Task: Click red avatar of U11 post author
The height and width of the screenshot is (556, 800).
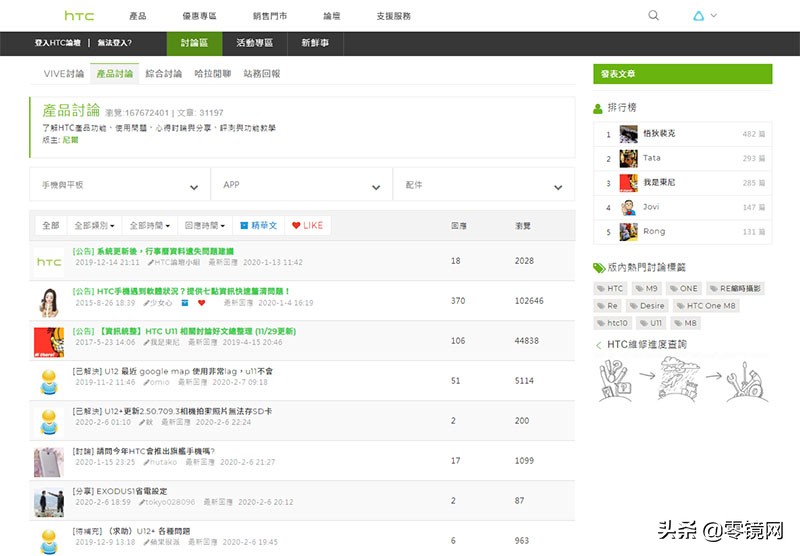Action: [49, 342]
